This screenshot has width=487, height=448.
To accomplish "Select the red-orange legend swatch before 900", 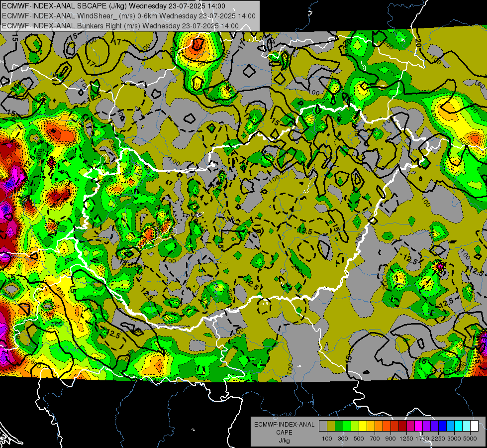I will 387,426.
